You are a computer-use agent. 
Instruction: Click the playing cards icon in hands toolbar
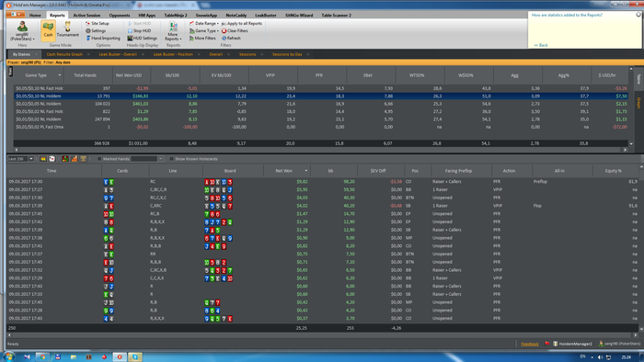[x=52, y=159]
